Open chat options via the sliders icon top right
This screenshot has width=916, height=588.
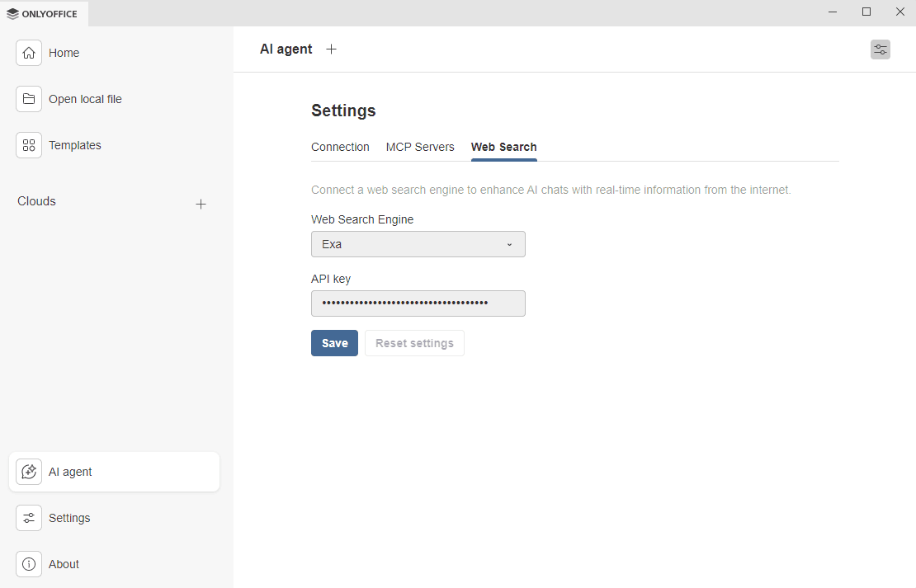tap(881, 49)
